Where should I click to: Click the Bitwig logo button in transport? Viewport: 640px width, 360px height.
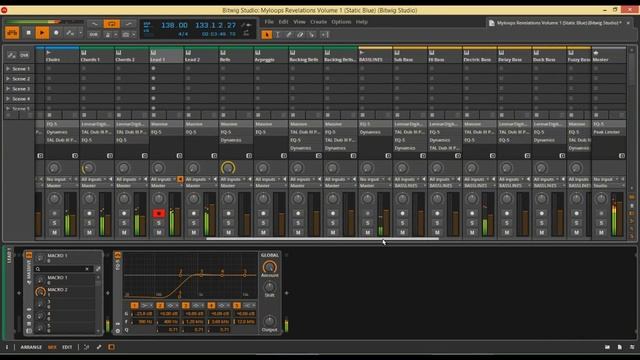(x=12, y=33)
